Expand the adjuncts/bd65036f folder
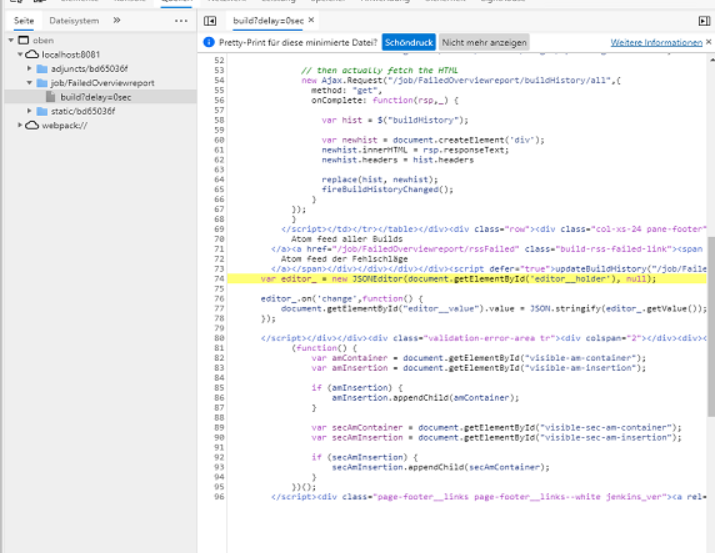Image resolution: width=715 pixels, height=553 pixels. [29, 68]
